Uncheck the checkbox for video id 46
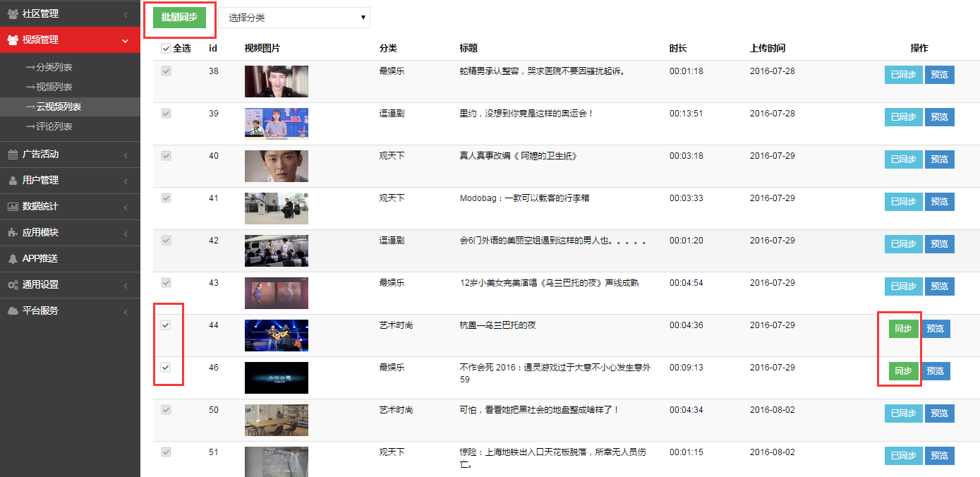This screenshot has width=980, height=477. tap(166, 368)
